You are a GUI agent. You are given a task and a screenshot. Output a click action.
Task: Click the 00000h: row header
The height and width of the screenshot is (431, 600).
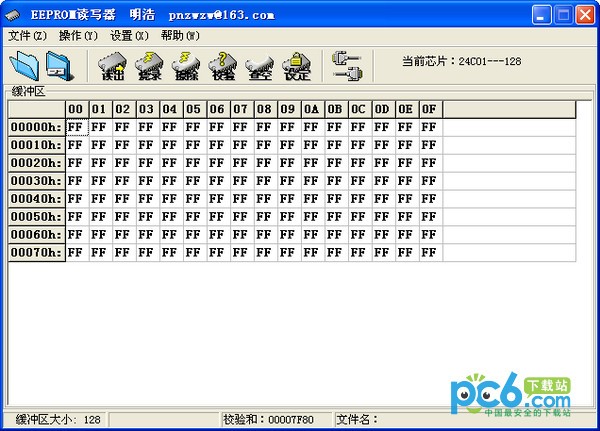[x=37, y=127]
